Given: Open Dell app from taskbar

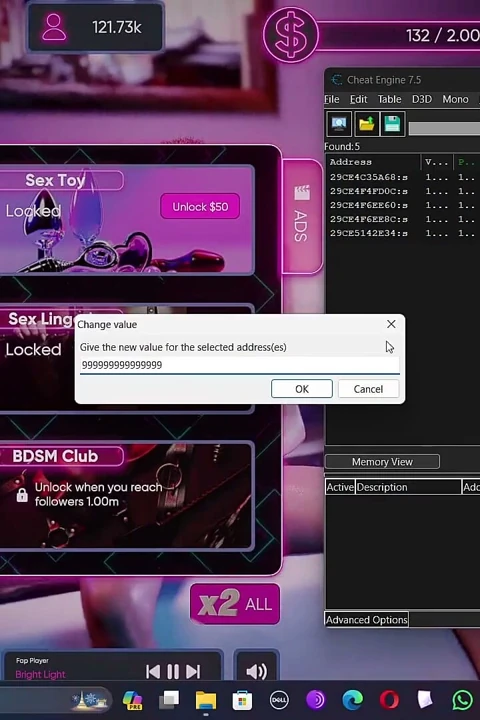Looking at the screenshot, I should [279, 700].
